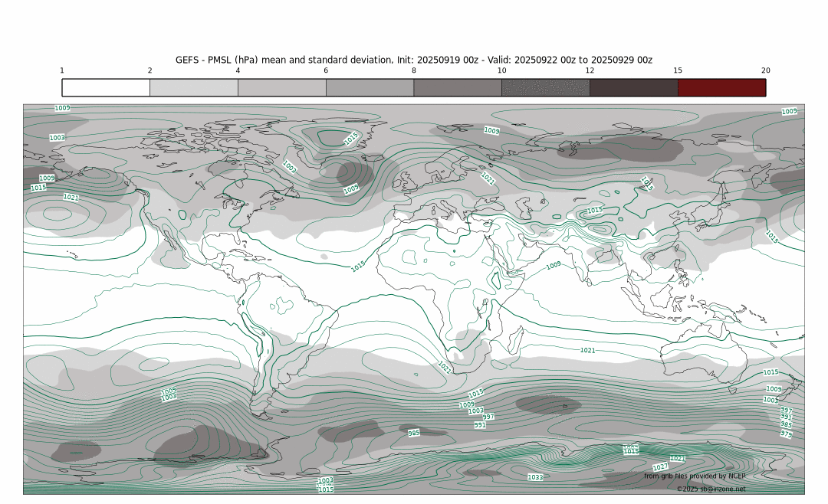
Task: Click the 1015 contour label over Greenland
Action: (x=351, y=139)
